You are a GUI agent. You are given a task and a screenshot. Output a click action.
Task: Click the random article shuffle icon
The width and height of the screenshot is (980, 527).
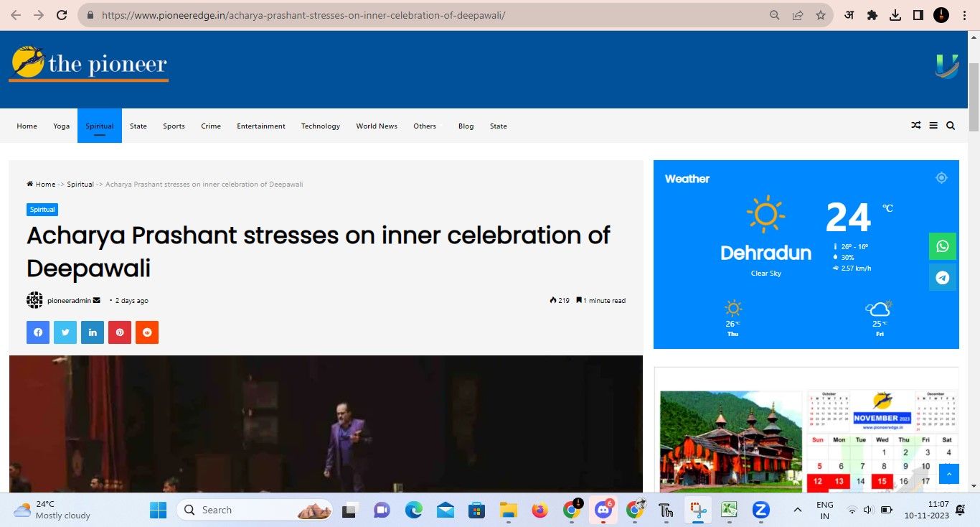(915, 126)
